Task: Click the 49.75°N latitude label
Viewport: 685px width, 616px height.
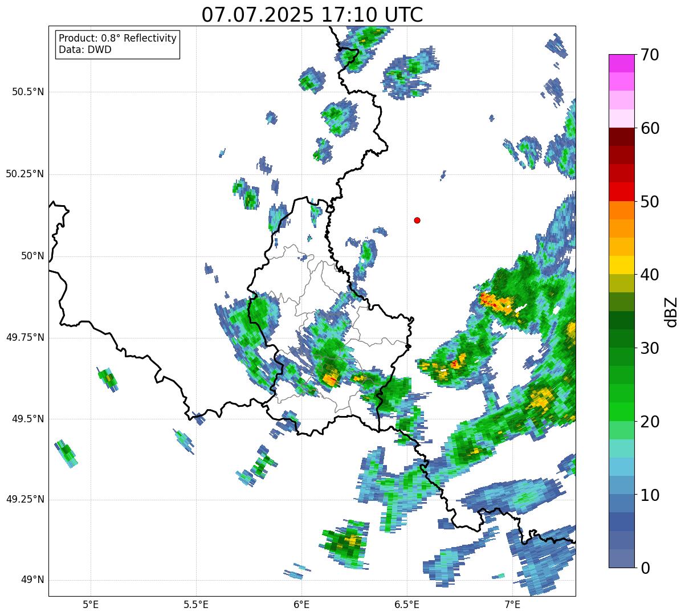Action: [25, 337]
